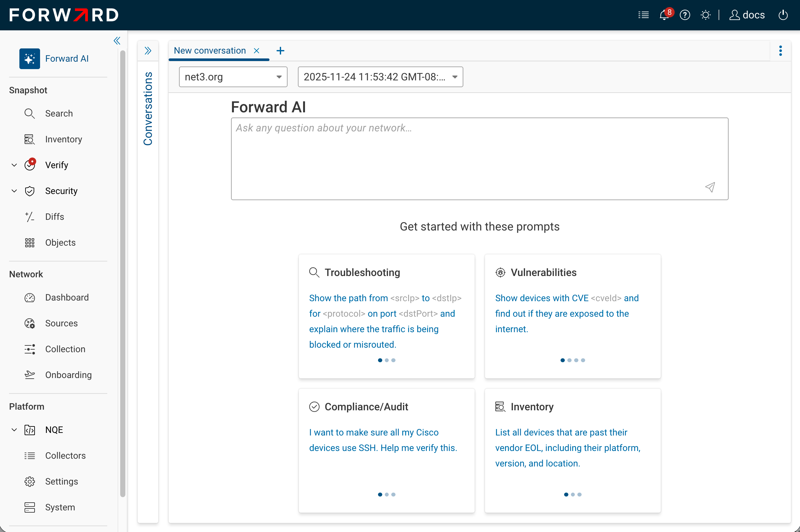Click the Objects grid icon

pyautogui.click(x=29, y=242)
